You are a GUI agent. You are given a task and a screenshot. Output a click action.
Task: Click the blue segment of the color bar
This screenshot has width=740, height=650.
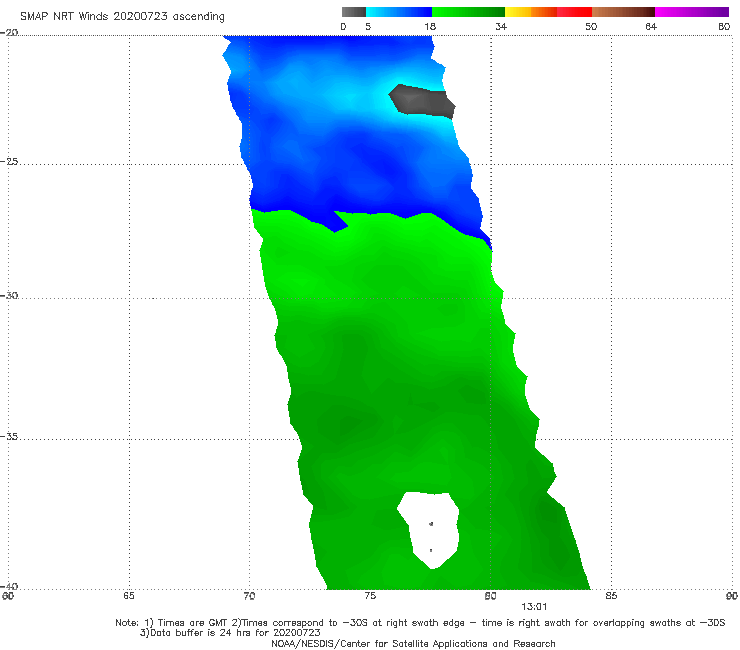pos(399,12)
